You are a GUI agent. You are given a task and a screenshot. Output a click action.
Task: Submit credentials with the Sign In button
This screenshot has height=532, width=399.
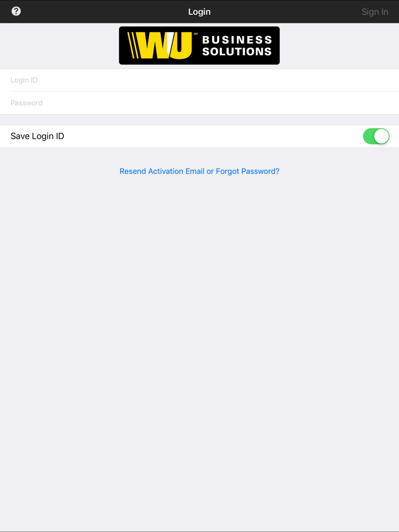(375, 12)
